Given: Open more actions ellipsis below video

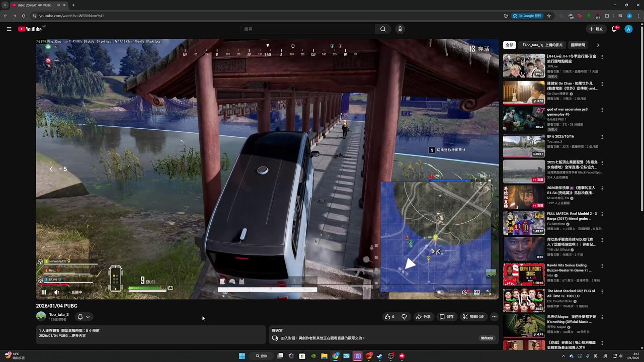Looking at the screenshot, I should coord(494,317).
